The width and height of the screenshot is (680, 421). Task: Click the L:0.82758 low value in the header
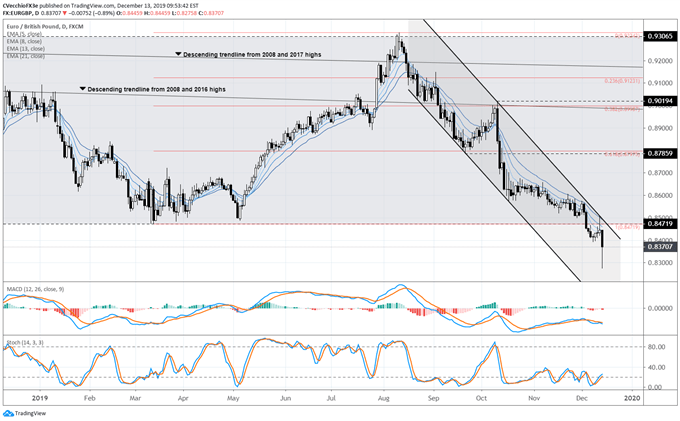click(x=184, y=13)
